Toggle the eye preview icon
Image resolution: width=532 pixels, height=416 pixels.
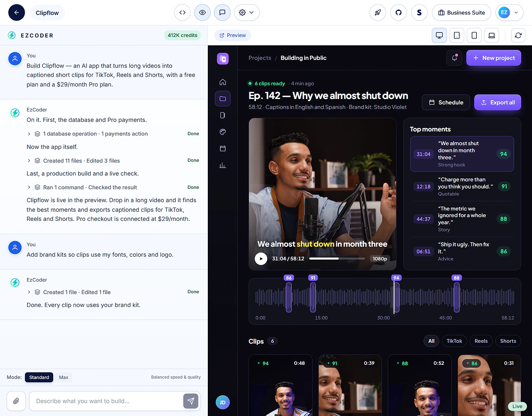pos(202,12)
